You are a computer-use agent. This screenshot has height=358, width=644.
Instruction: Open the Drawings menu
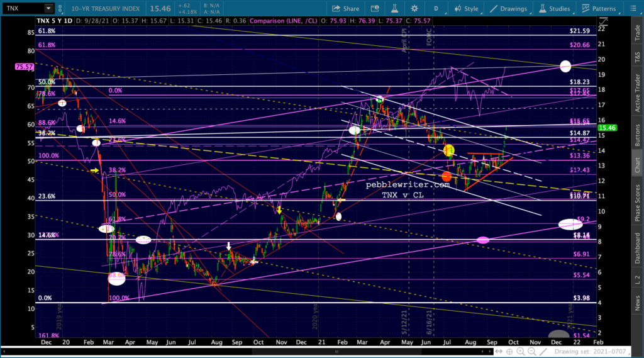(x=508, y=8)
